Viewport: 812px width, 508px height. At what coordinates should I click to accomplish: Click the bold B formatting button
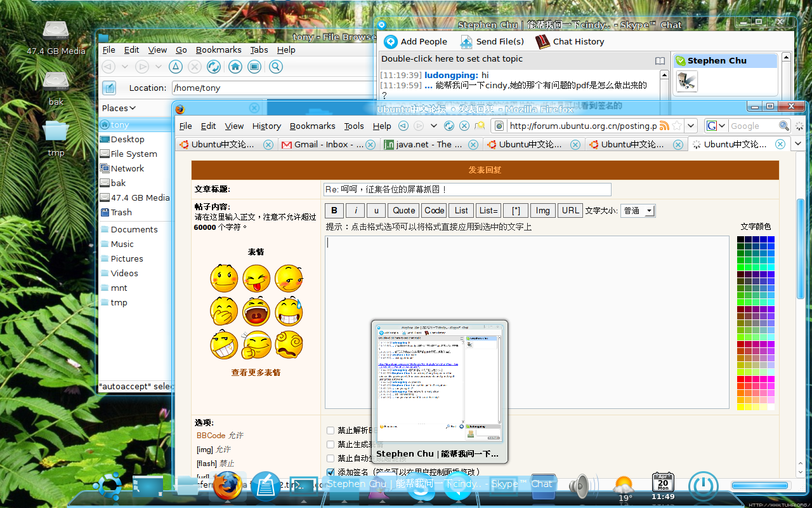pyautogui.click(x=334, y=210)
